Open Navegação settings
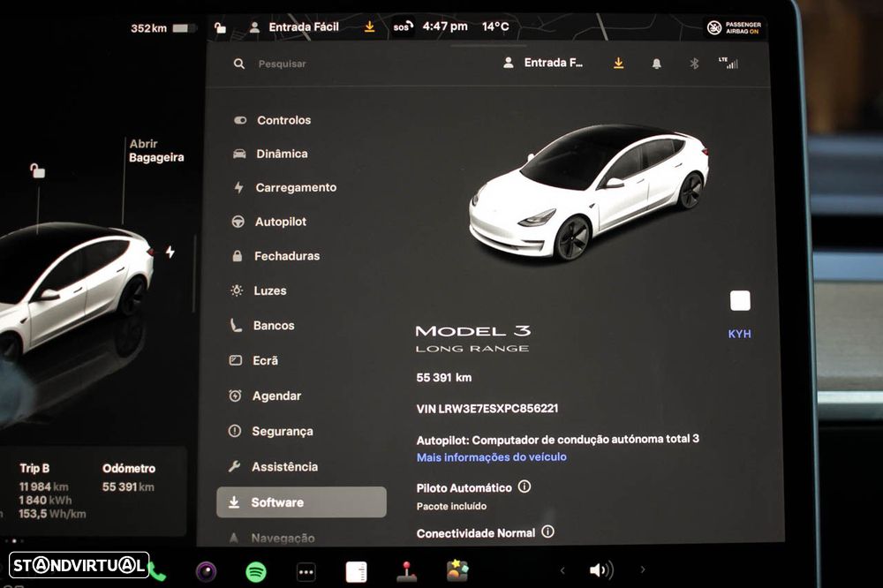 [271, 538]
